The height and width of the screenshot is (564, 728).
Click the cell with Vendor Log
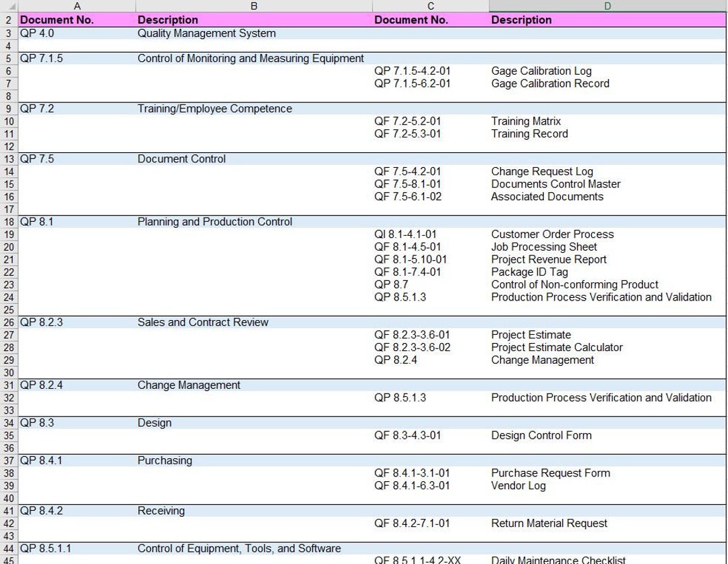tap(510, 485)
